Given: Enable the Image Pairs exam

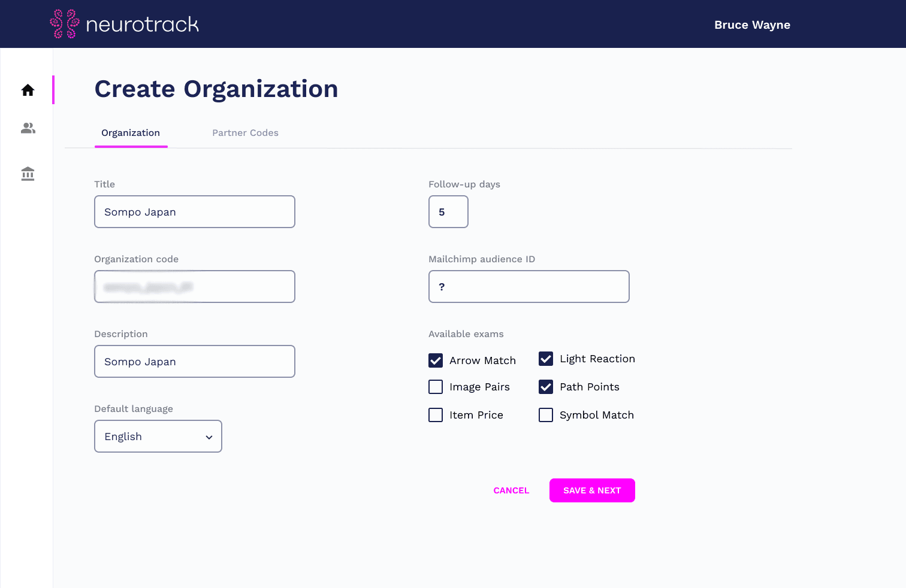Looking at the screenshot, I should (436, 387).
